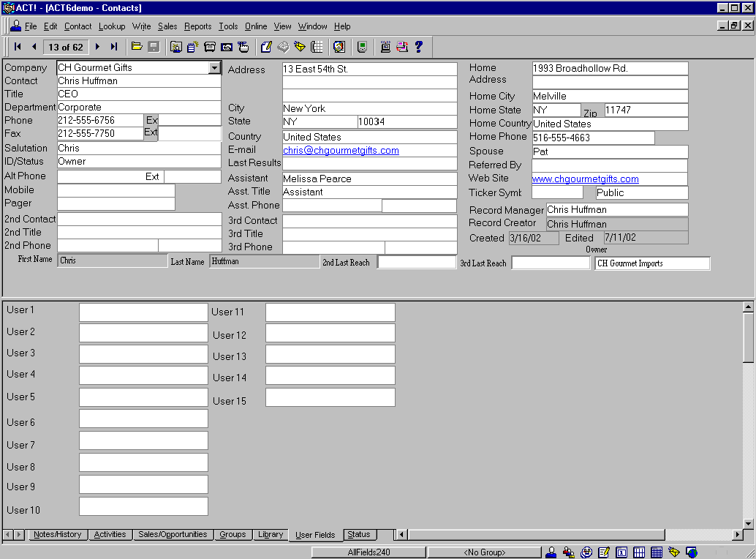The image size is (756, 559).
Task: Open the <No Group> group selector
Action: (485, 552)
